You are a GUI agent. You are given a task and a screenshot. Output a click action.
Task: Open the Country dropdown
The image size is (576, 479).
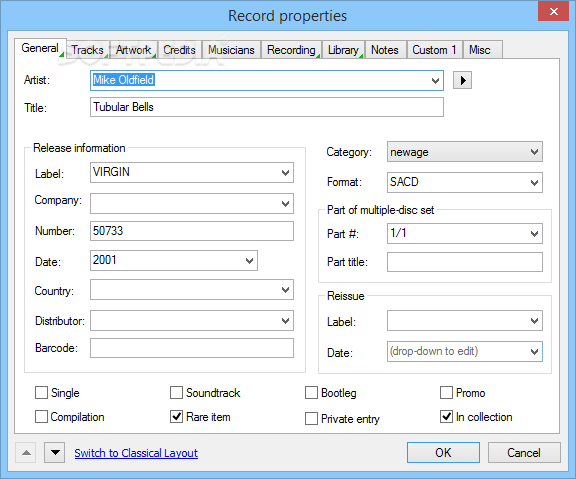tap(285, 290)
